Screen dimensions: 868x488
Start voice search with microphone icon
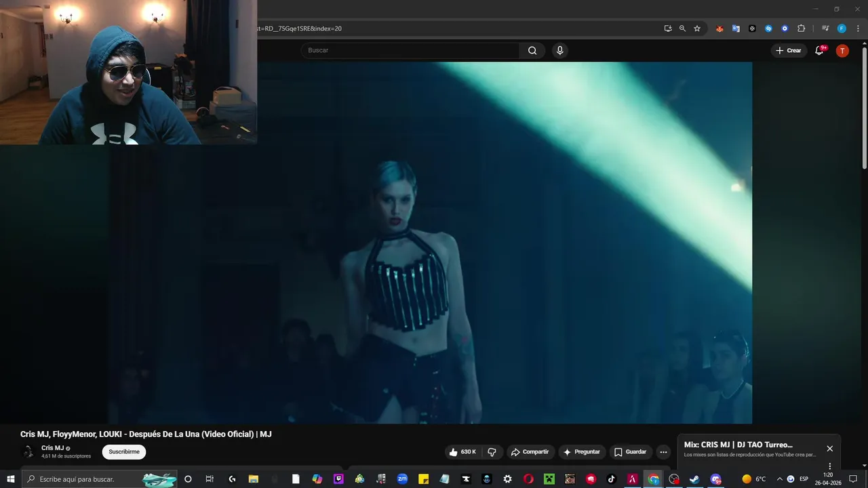(559, 50)
